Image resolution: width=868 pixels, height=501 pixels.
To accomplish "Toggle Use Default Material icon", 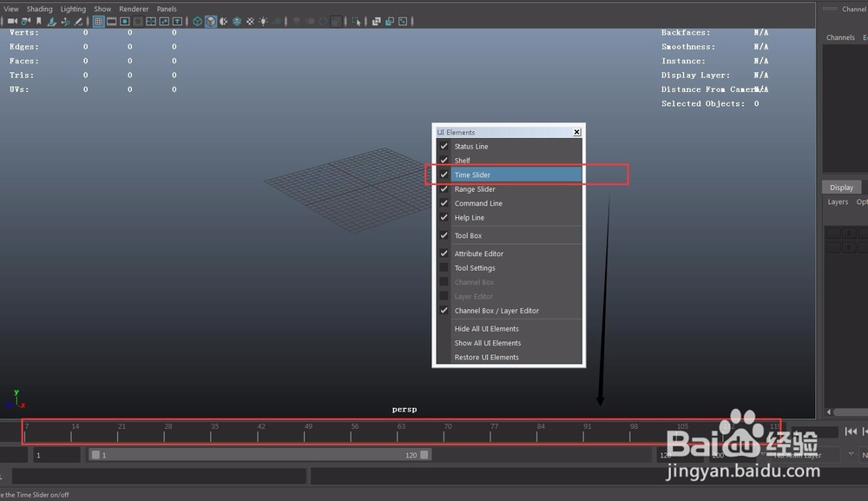I will click(224, 21).
